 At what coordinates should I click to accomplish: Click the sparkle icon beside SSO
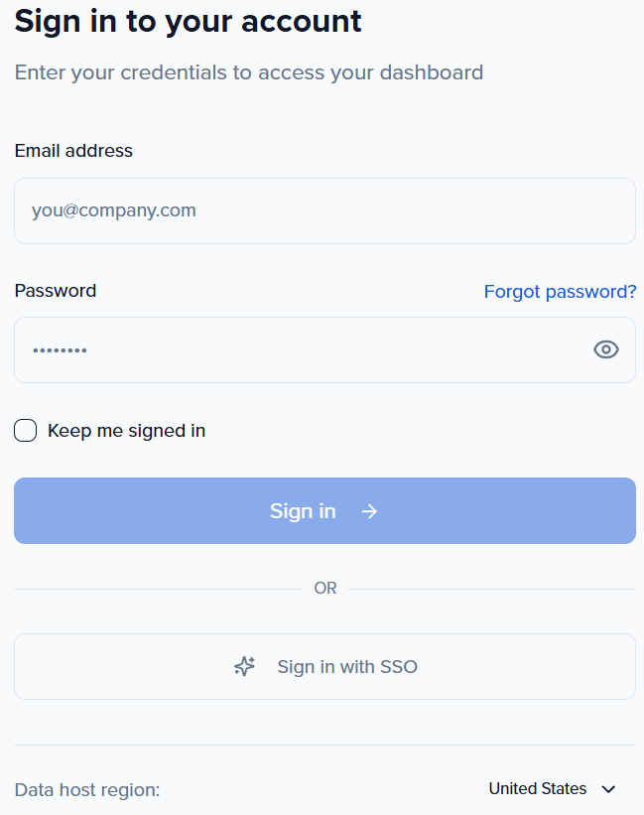pyautogui.click(x=244, y=667)
